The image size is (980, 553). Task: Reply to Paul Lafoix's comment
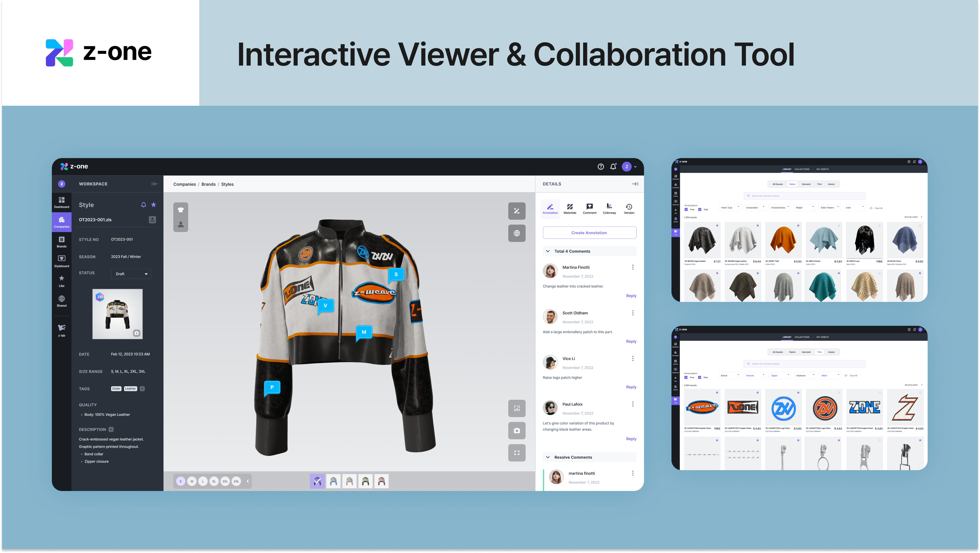(631, 439)
